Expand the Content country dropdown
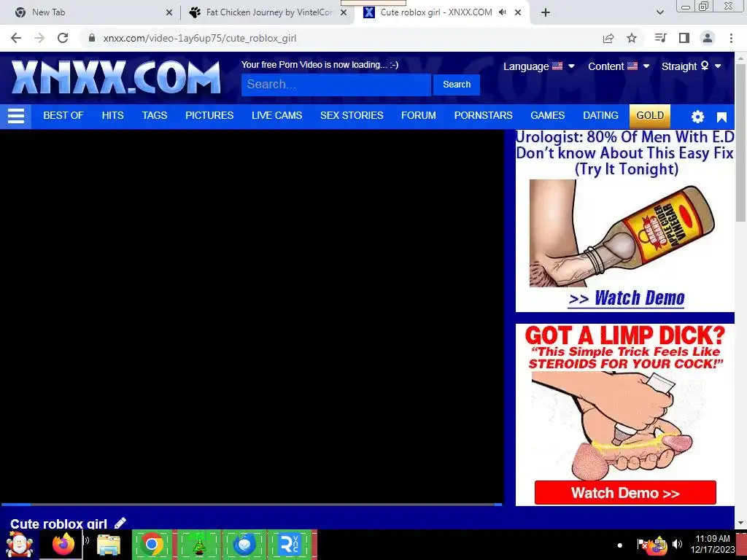The height and width of the screenshot is (560, 747). (x=619, y=66)
